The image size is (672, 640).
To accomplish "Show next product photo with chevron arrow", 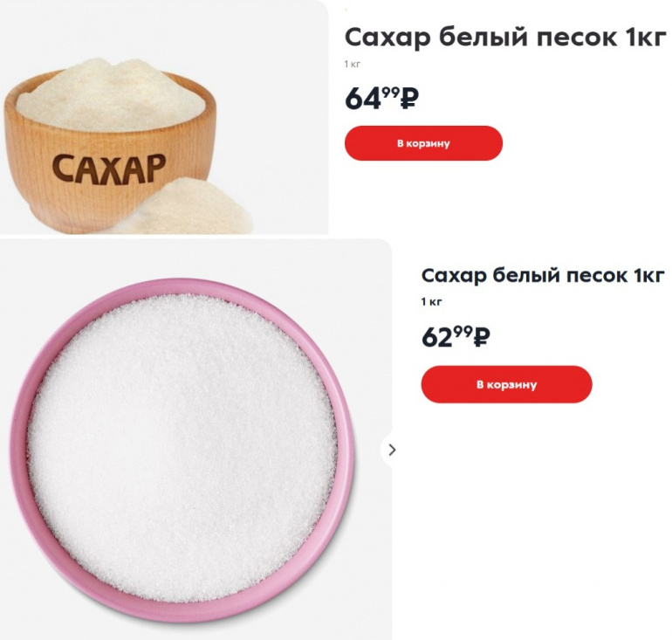I will click(x=392, y=450).
